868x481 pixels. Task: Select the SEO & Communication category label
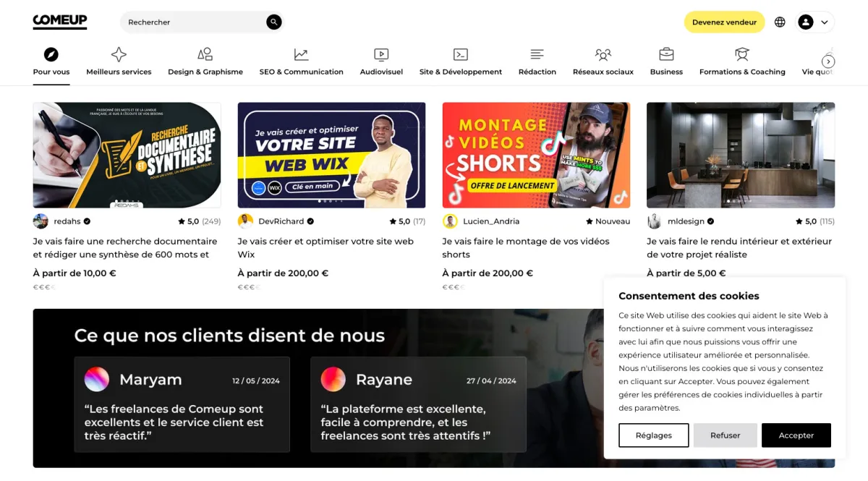click(302, 72)
